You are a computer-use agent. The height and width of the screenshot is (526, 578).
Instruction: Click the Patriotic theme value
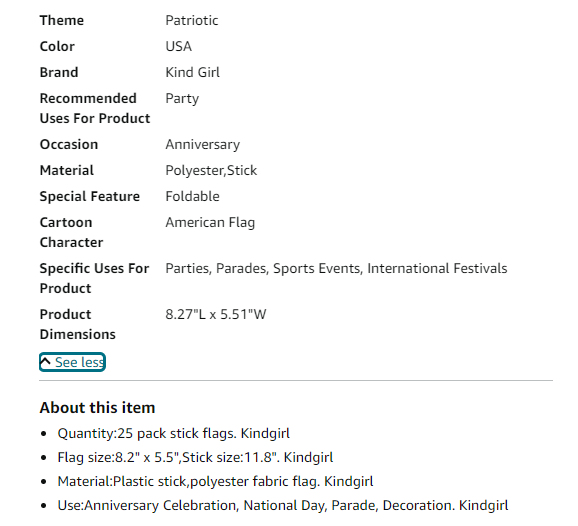(192, 20)
